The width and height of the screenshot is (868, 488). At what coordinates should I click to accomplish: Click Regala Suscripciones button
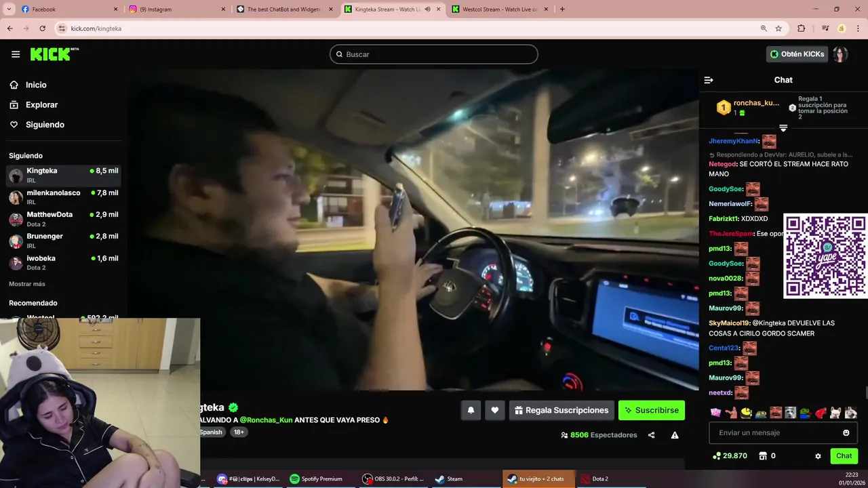pyautogui.click(x=561, y=410)
